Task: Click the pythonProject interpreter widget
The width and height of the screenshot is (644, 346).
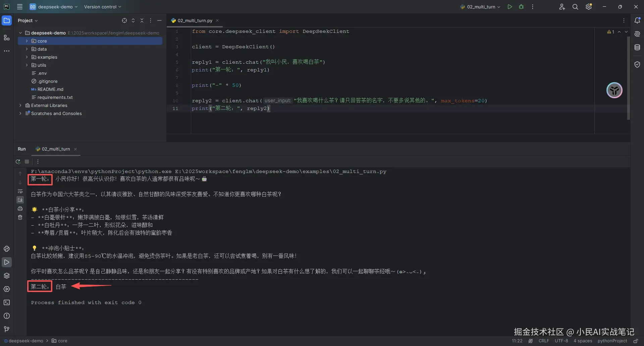Action: point(612,341)
